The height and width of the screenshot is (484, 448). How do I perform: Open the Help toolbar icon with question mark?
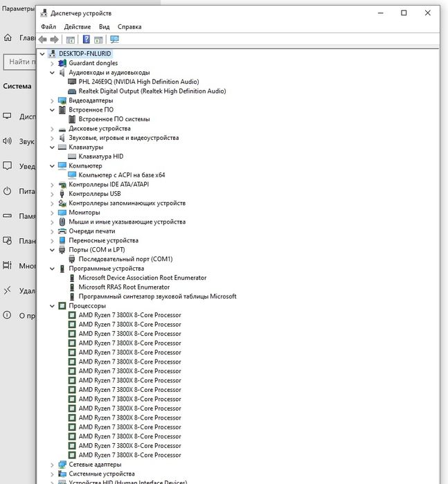coord(87,39)
